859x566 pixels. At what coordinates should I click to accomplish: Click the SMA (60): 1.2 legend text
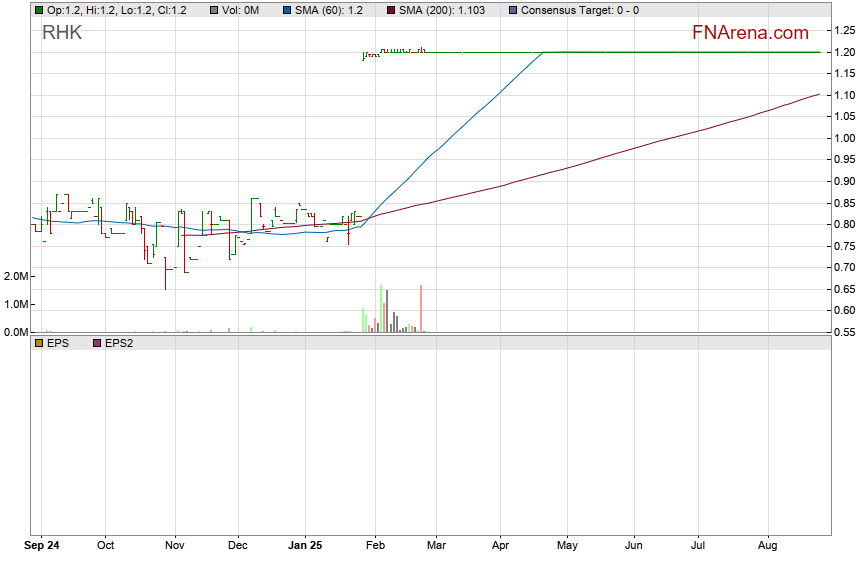click(329, 10)
